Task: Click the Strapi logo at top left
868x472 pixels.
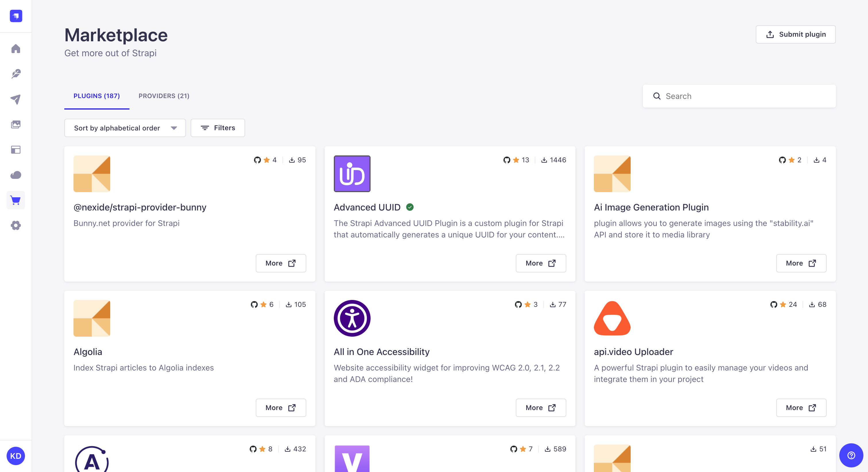Action: 15,16
